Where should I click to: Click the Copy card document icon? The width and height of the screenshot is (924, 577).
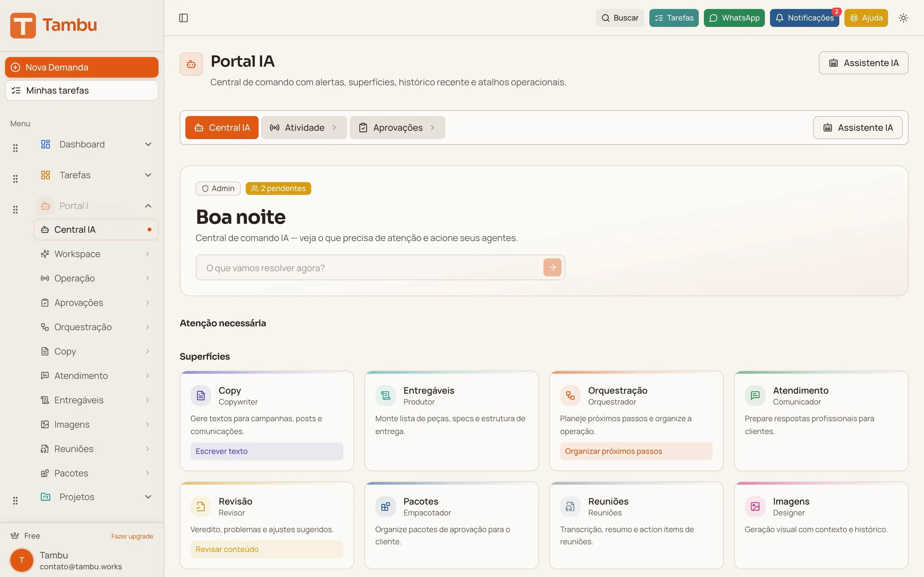(x=201, y=395)
